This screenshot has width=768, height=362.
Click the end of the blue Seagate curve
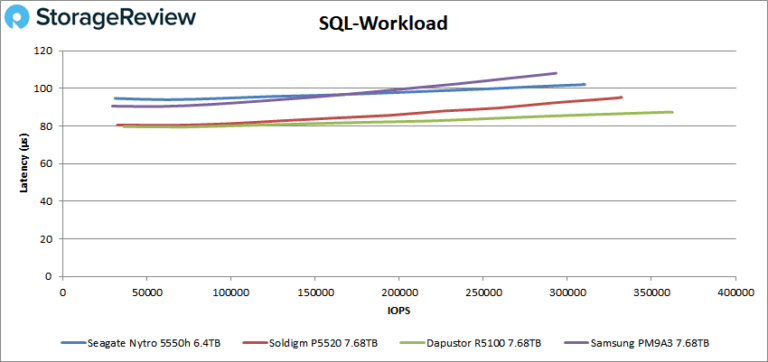click(584, 84)
